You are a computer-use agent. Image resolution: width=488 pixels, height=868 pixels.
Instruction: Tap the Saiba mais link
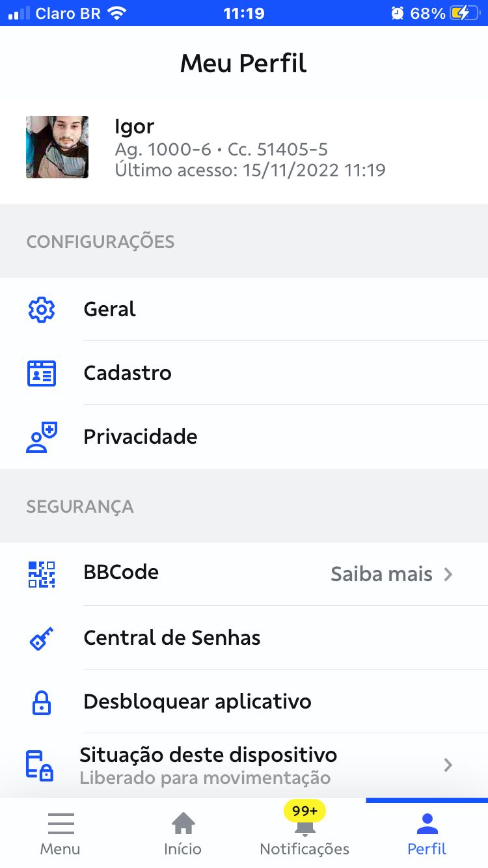381,575
